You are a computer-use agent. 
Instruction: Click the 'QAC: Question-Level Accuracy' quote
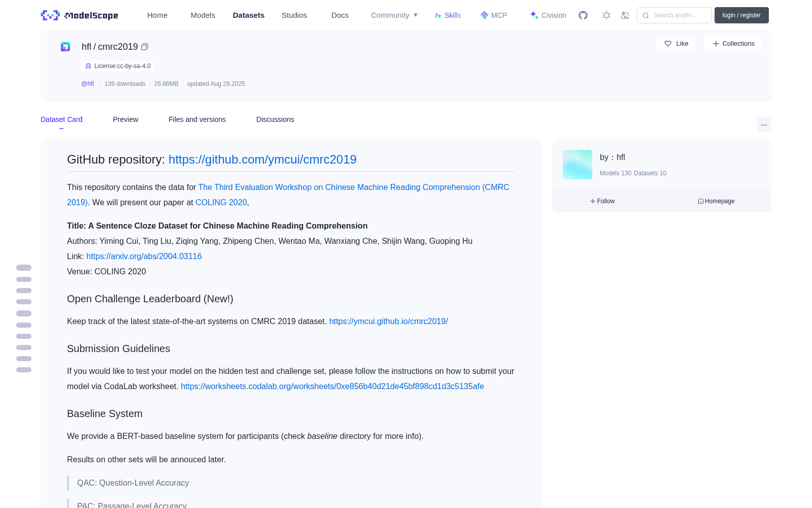133,483
